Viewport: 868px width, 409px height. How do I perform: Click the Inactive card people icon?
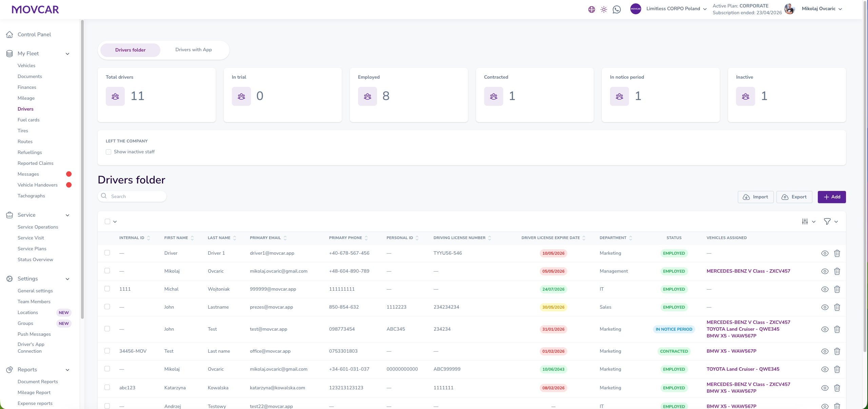pos(746,96)
